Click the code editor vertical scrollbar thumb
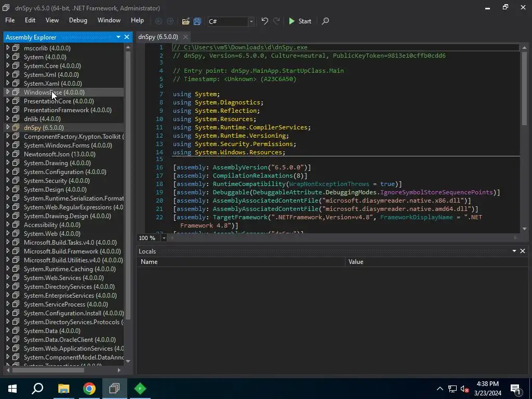 [524, 89]
